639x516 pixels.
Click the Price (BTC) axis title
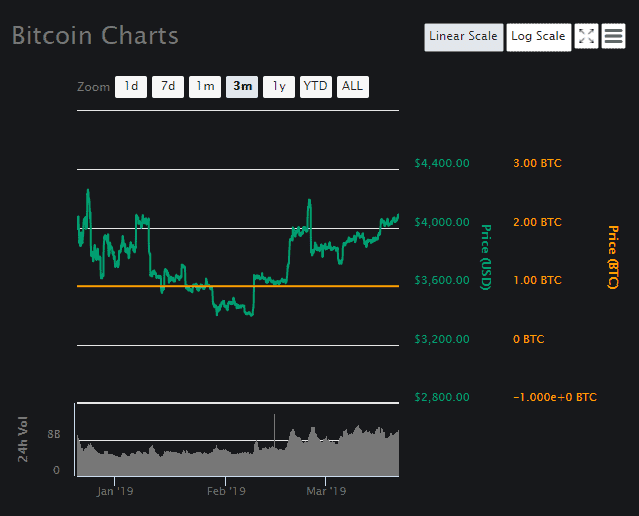point(613,257)
